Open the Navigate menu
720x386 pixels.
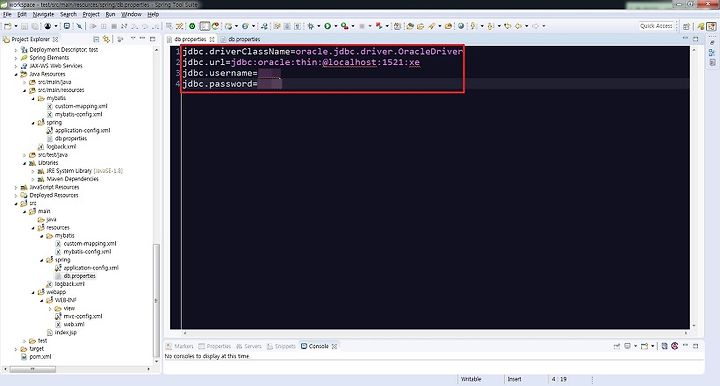click(x=43, y=14)
